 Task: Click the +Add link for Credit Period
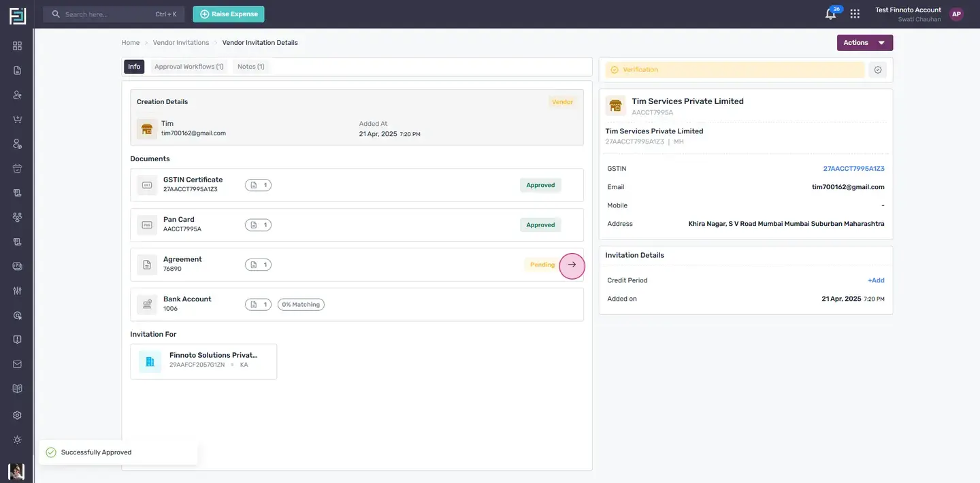click(x=876, y=280)
